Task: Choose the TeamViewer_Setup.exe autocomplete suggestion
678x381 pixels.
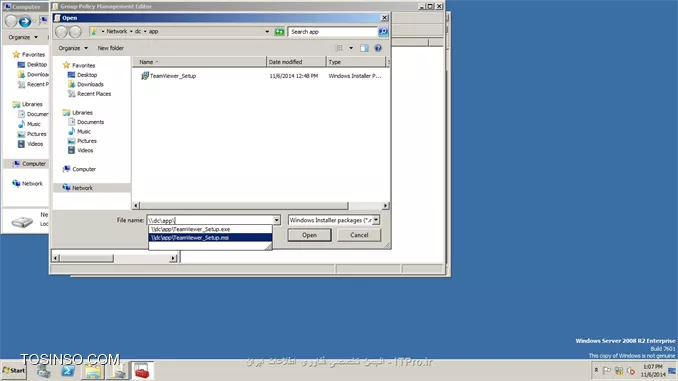Action: (x=210, y=229)
